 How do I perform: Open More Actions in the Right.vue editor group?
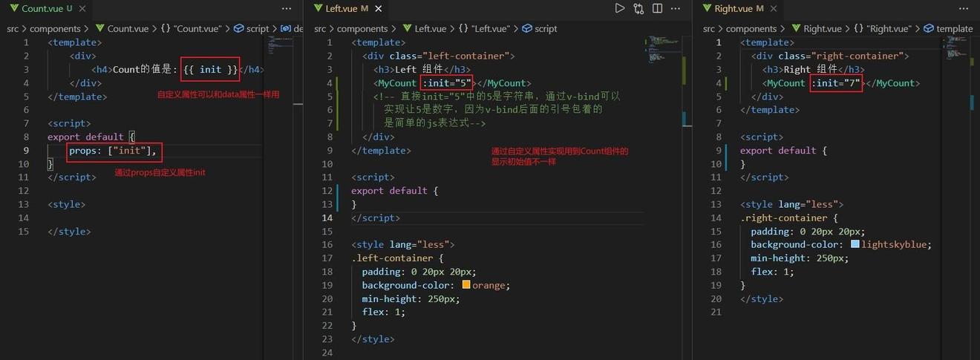point(963,9)
